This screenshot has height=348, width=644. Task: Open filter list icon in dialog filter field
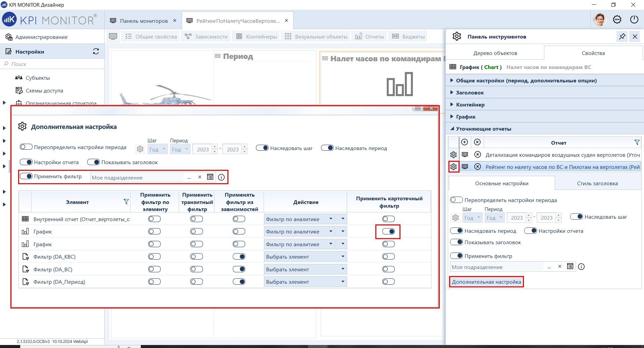(210, 177)
